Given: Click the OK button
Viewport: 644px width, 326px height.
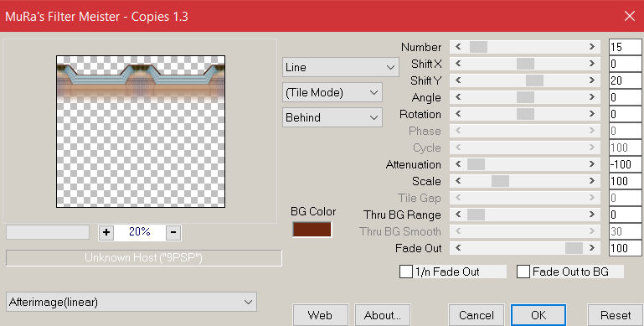Looking at the screenshot, I should click(x=538, y=315).
